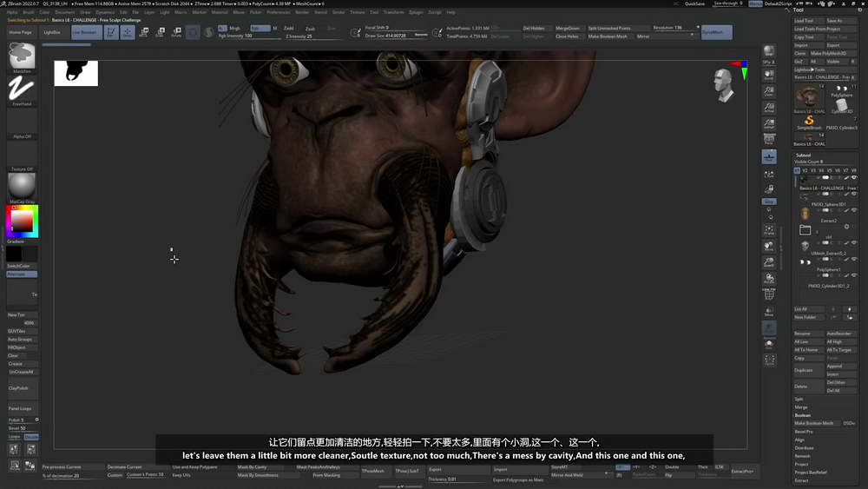This screenshot has width=868, height=489.
Task: Toggle the Zsub mode button
Action: (x=310, y=28)
